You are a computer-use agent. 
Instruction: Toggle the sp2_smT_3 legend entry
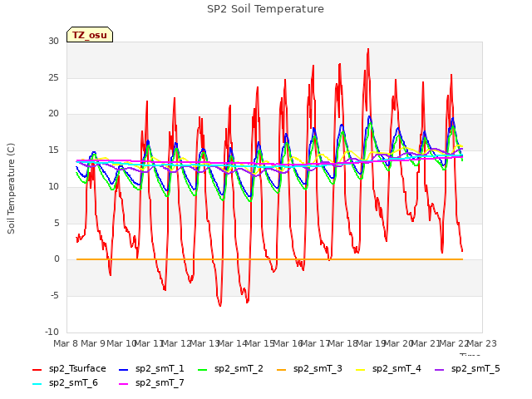click(x=309, y=368)
